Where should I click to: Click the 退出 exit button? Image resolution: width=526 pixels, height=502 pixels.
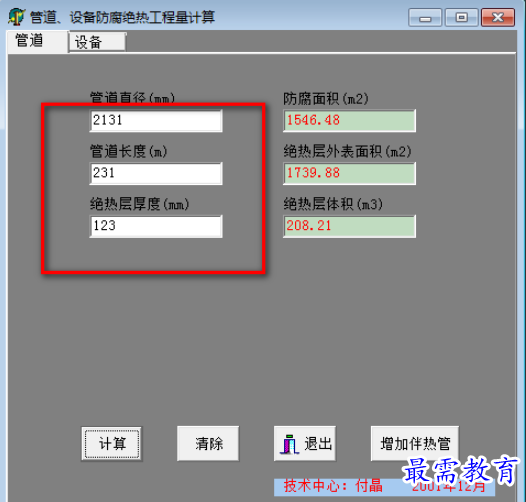[305, 444]
